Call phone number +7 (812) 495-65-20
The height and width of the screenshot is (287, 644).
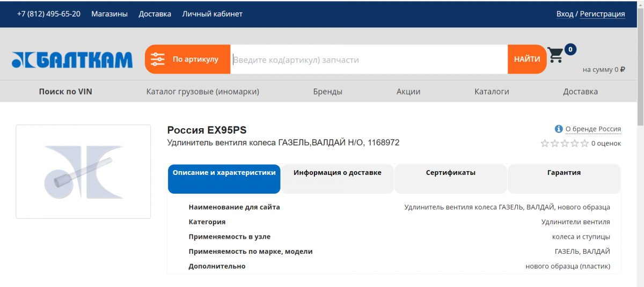click(49, 14)
